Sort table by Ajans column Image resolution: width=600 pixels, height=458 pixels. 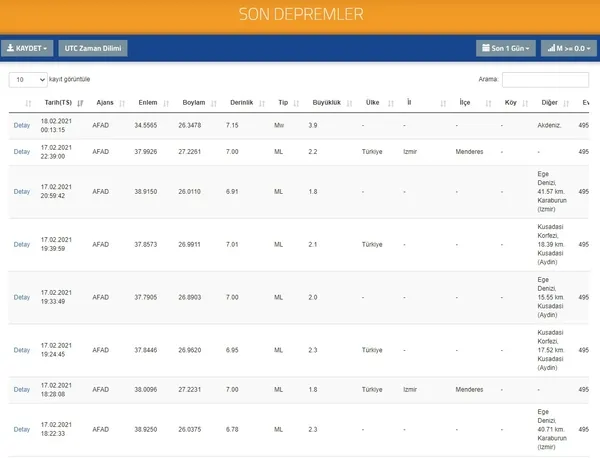coord(105,102)
